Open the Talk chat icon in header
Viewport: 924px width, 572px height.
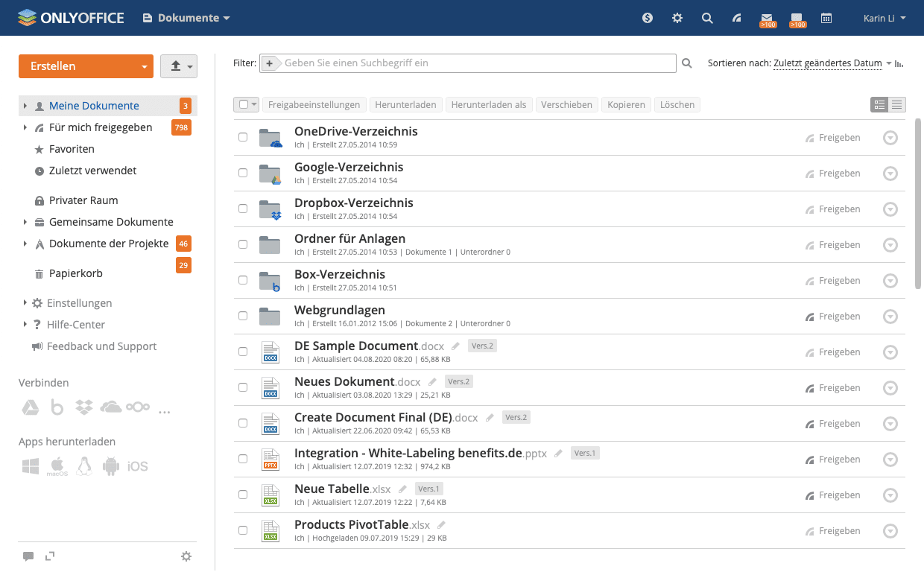pos(797,19)
